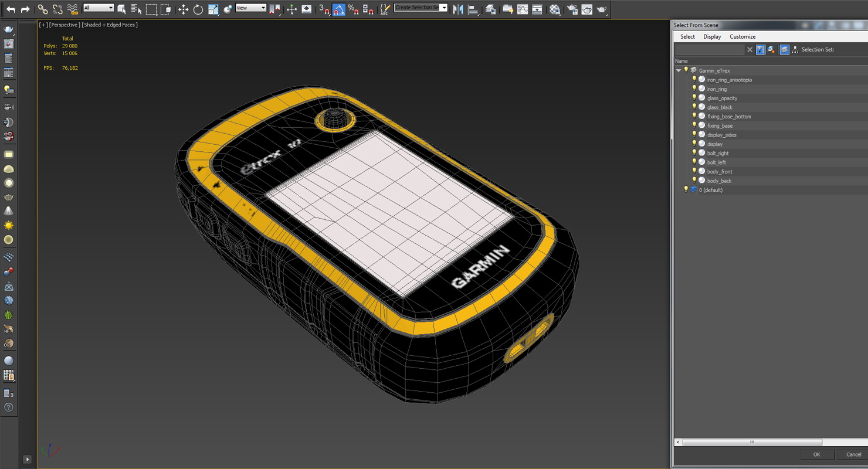Click the search field in Select From Scene
868x469 pixels.
(709, 50)
